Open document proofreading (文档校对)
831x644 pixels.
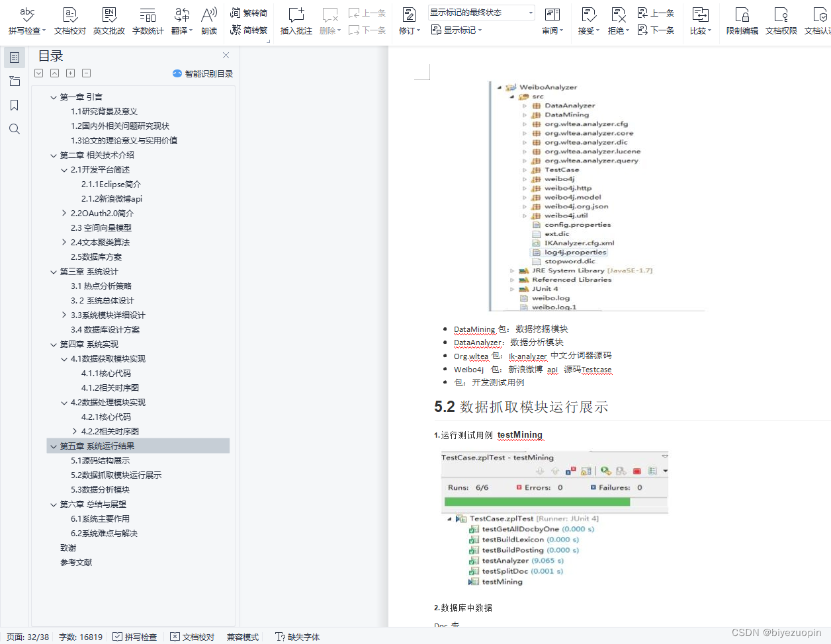pyautogui.click(x=70, y=21)
